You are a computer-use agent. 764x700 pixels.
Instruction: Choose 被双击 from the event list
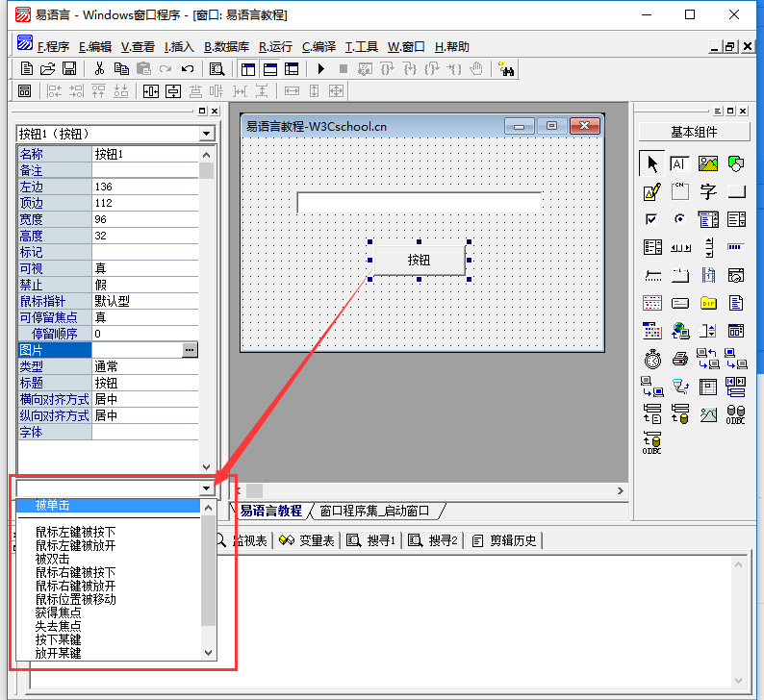(x=53, y=559)
